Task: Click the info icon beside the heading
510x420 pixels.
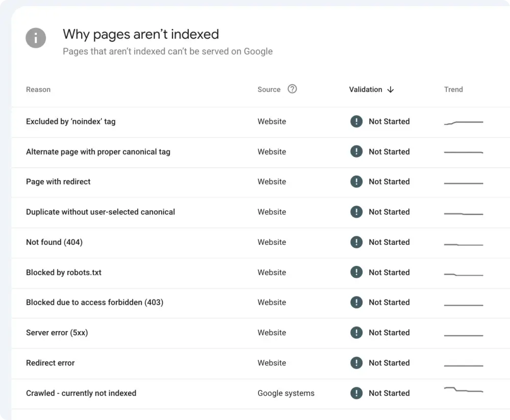Action: click(36, 38)
